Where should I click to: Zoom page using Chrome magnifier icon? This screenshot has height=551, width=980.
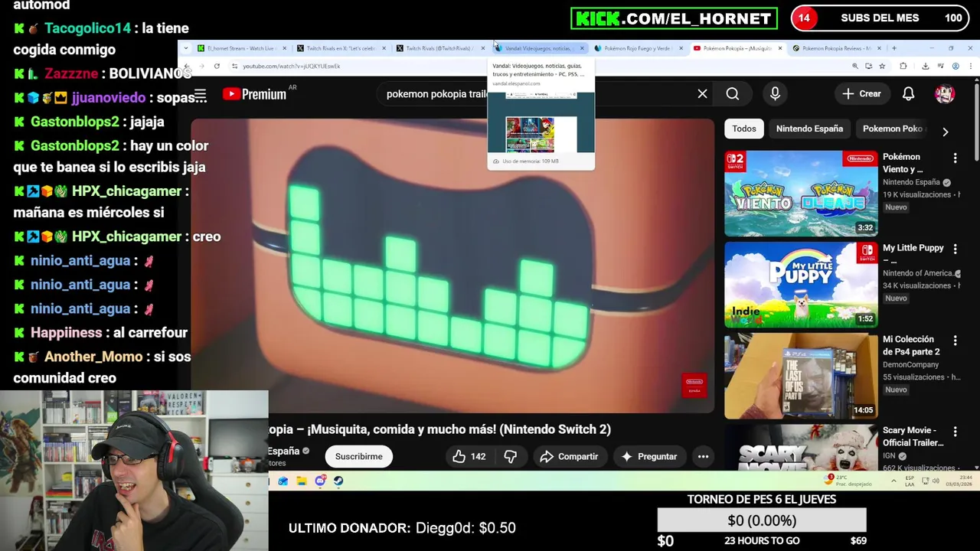coord(855,66)
